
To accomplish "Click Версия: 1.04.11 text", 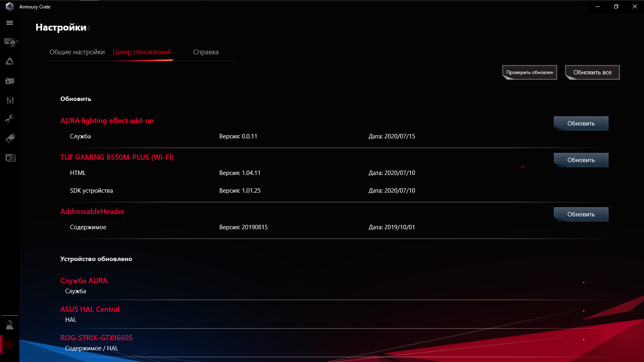I will pyautogui.click(x=240, y=173).
